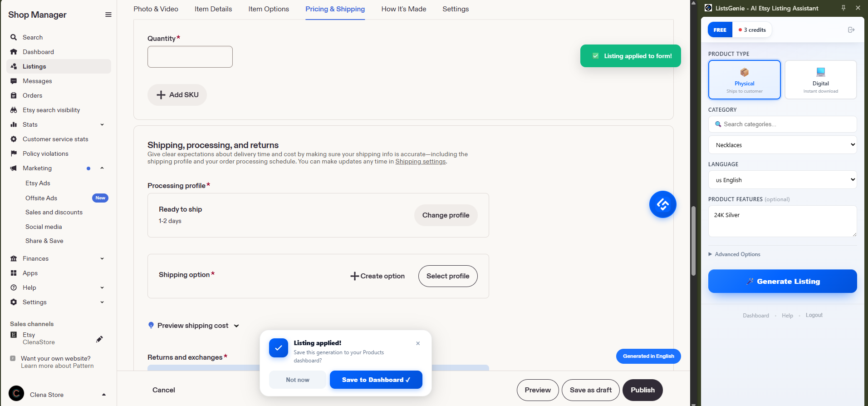Expand the Finances submenu
The width and height of the screenshot is (868, 406).
[102, 258]
